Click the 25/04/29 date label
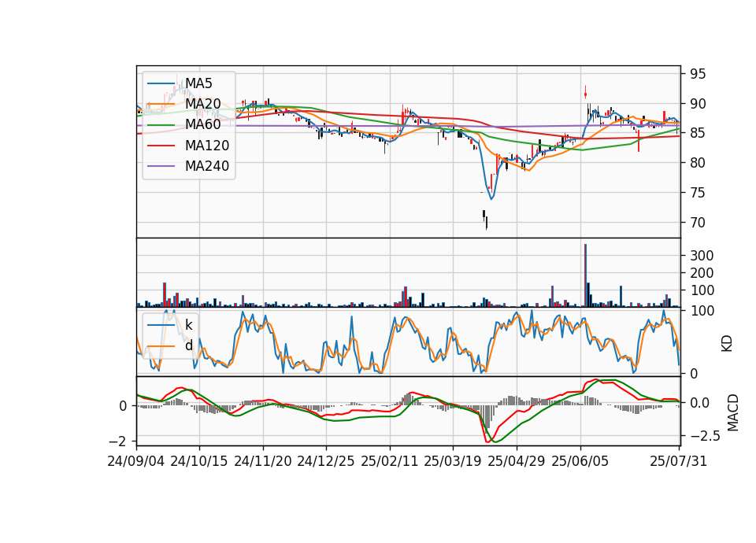The image size is (756, 543). (517, 461)
